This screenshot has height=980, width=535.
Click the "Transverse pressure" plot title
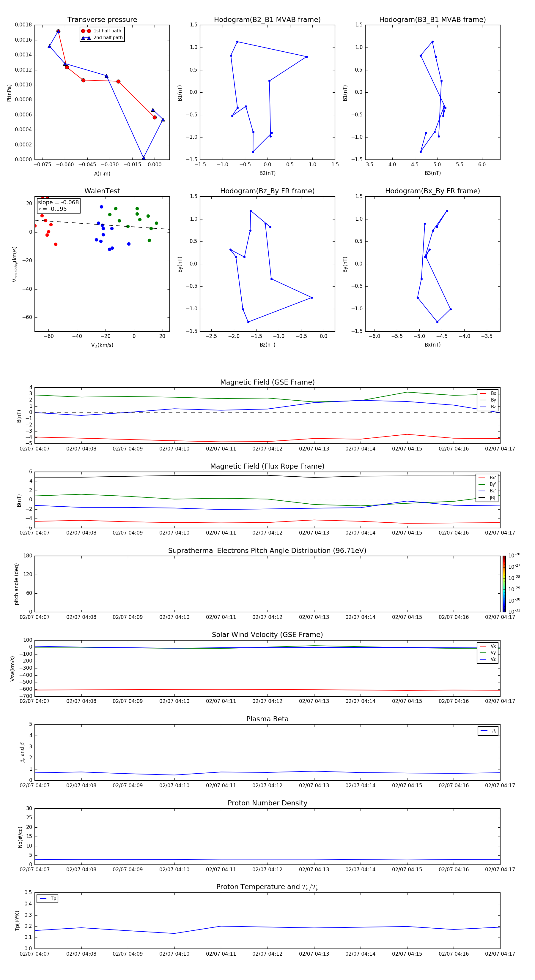[102, 20]
